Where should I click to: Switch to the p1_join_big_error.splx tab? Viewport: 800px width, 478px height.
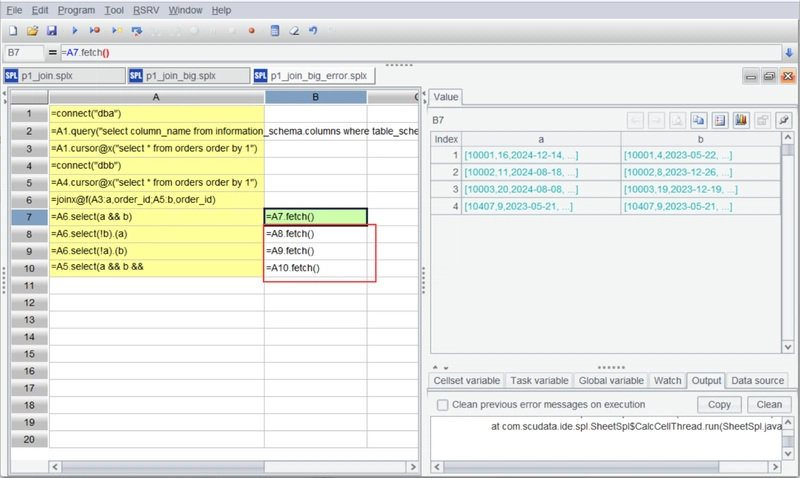314,76
